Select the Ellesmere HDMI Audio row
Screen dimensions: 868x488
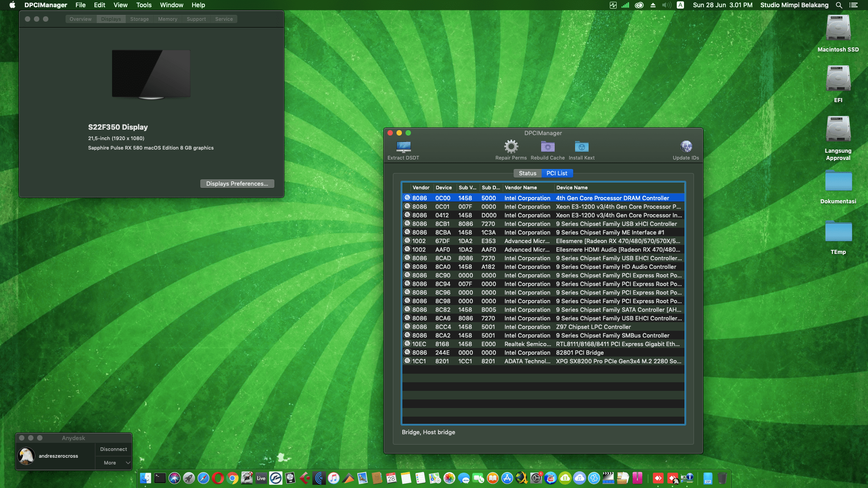coord(543,249)
